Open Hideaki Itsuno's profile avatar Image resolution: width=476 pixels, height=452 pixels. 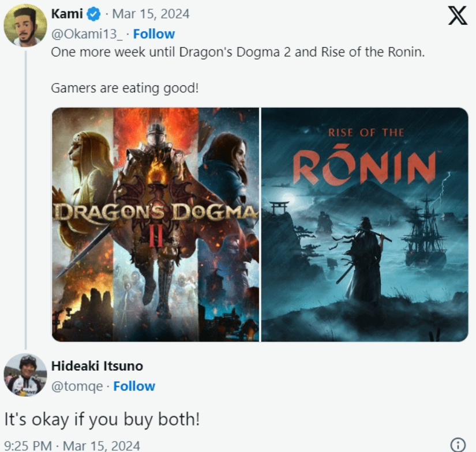pos(25,375)
